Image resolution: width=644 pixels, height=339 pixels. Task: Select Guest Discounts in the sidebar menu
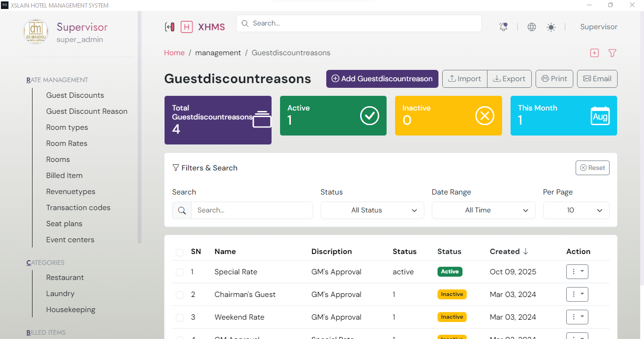click(x=75, y=95)
